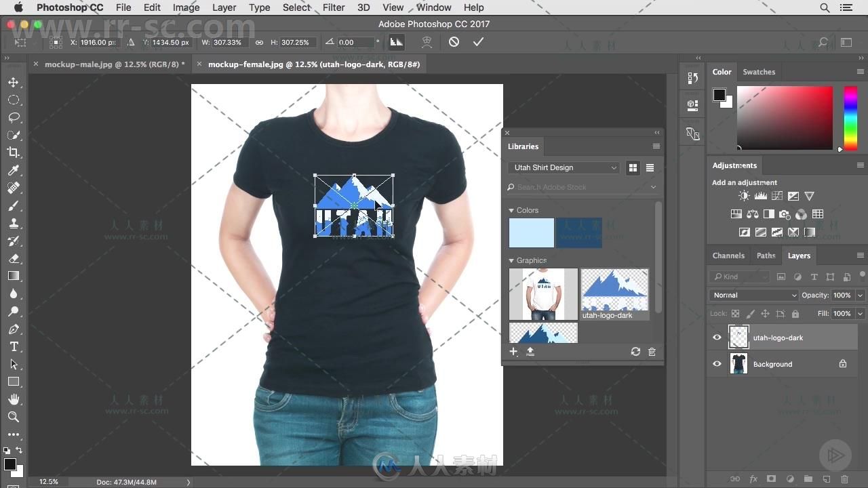Switch to the Channels tab

pyautogui.click(x=728, y=256)
